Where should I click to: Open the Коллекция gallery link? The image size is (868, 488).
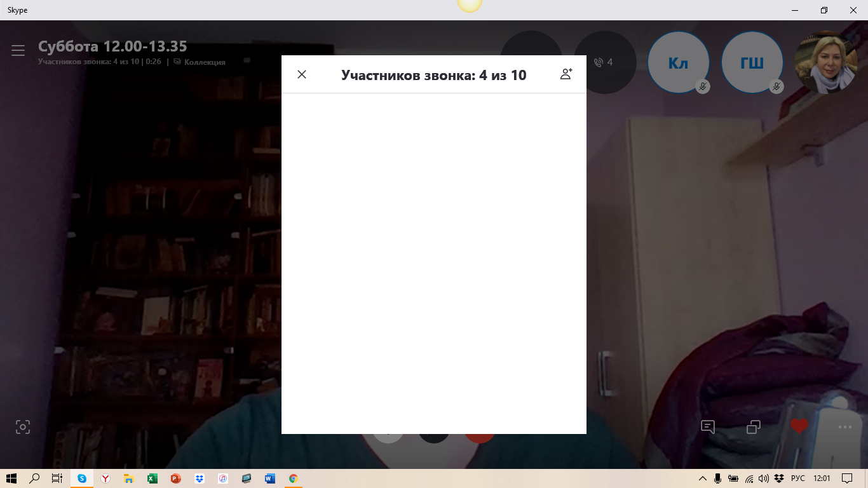click(204, 62)
